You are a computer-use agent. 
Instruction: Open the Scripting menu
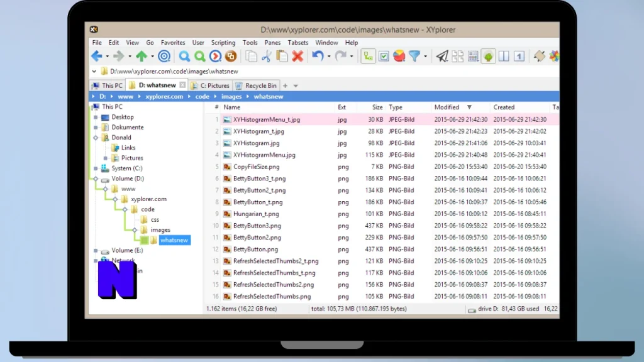coord(223,43)
